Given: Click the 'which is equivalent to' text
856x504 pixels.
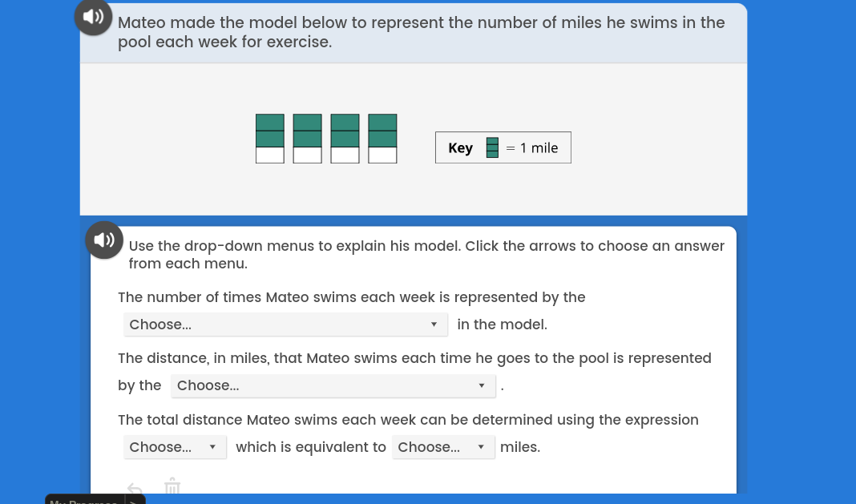Looking at the screenshot, I should click(311, 447).
